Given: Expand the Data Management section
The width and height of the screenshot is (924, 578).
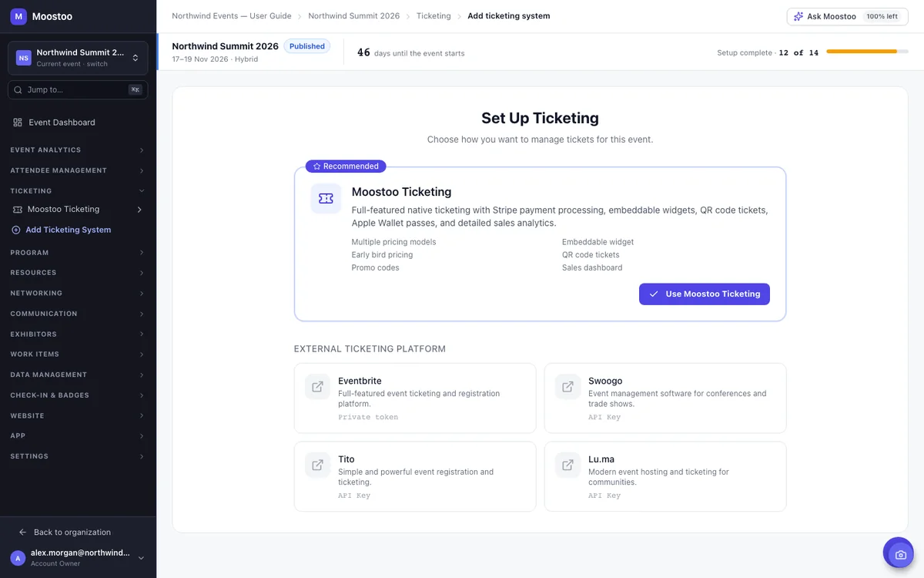Looking at the screenshot, I should click(78, 375).
